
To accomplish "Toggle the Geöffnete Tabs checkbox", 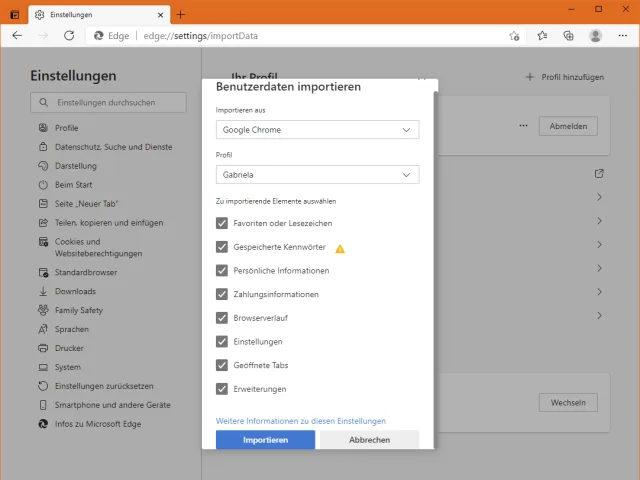I will click(x=222, y=365).
